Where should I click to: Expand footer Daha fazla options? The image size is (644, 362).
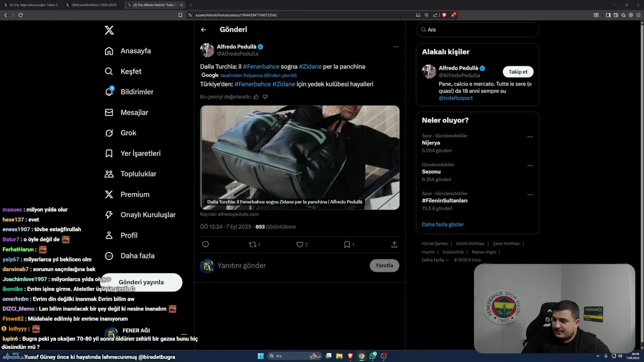[x=435, y=260]
